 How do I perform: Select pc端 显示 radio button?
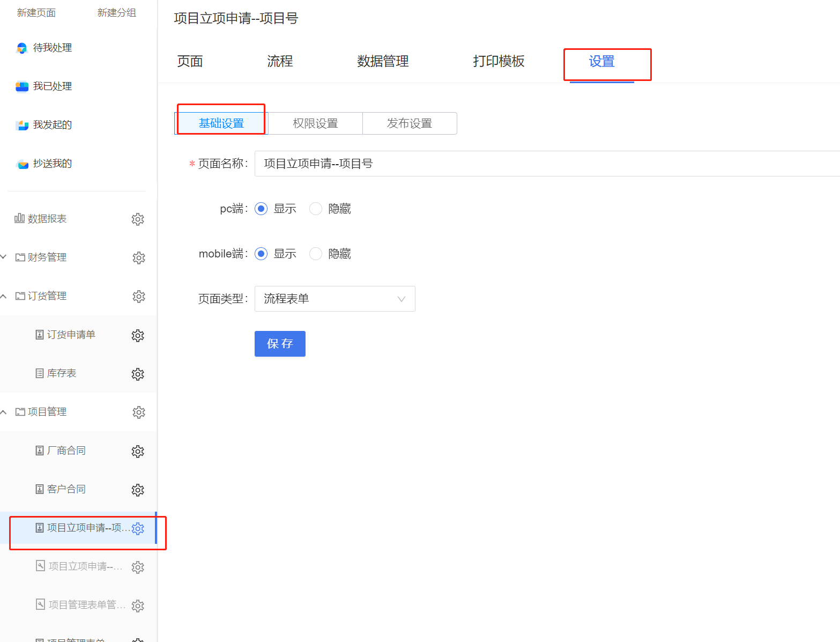tap(261, 209)
